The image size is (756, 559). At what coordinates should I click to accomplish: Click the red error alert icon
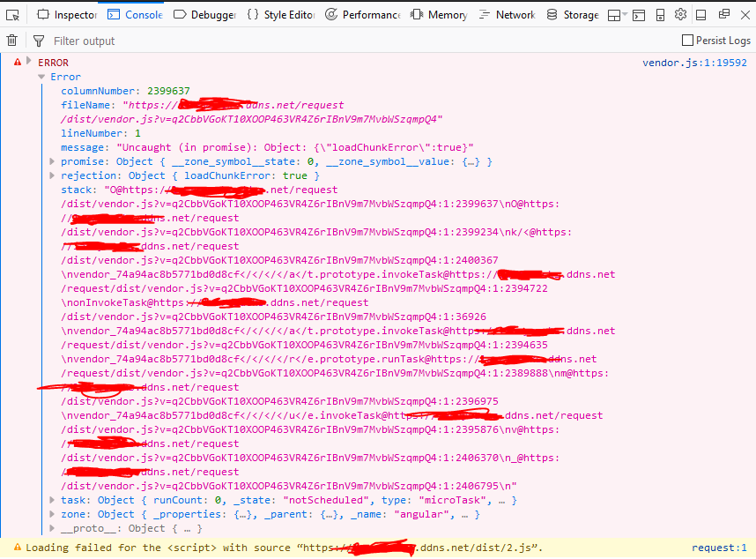point(17,62)
